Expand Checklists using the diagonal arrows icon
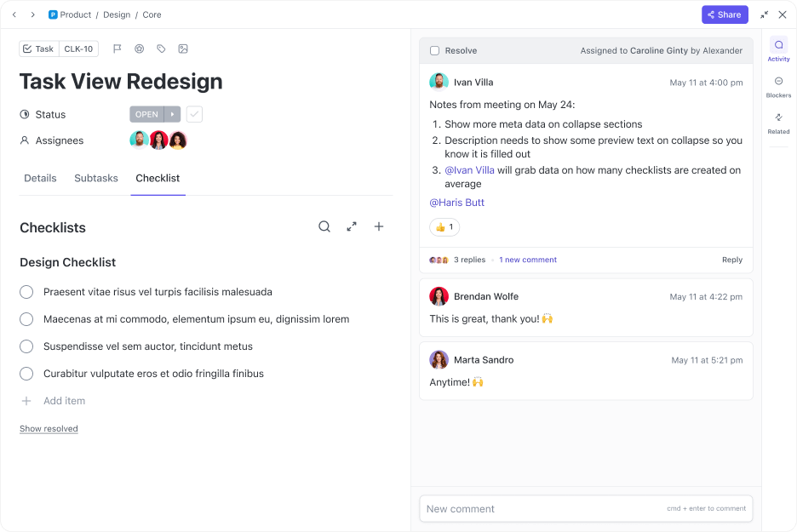The image size is (797, 532). click(x=352, y=226)
